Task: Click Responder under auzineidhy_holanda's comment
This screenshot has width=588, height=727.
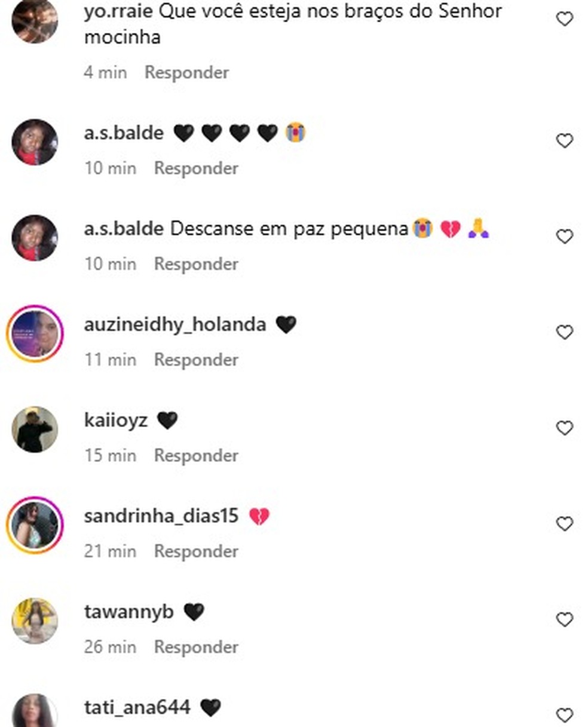Action: coord(196,360)
